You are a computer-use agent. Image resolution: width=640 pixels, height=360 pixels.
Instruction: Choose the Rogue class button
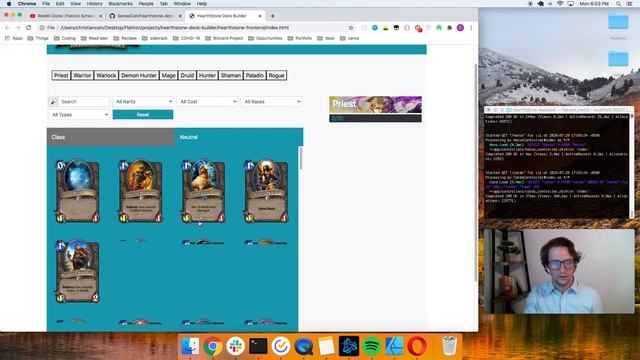276,76
